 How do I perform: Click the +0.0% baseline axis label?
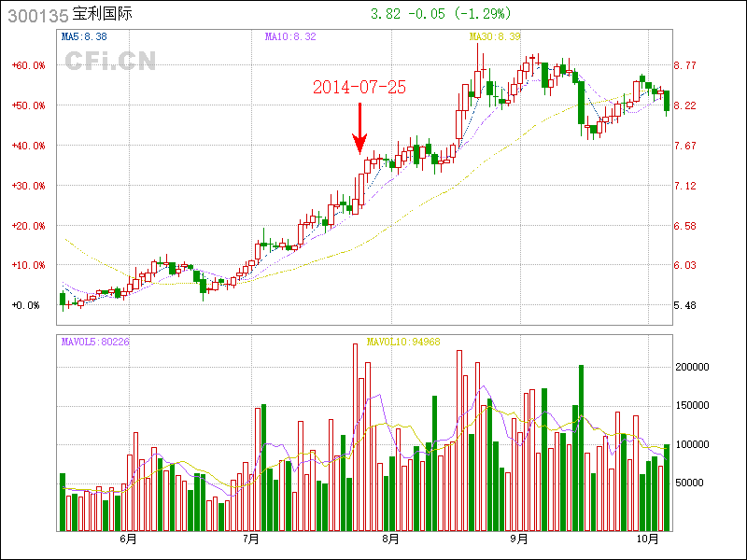[x=27, y=305]
